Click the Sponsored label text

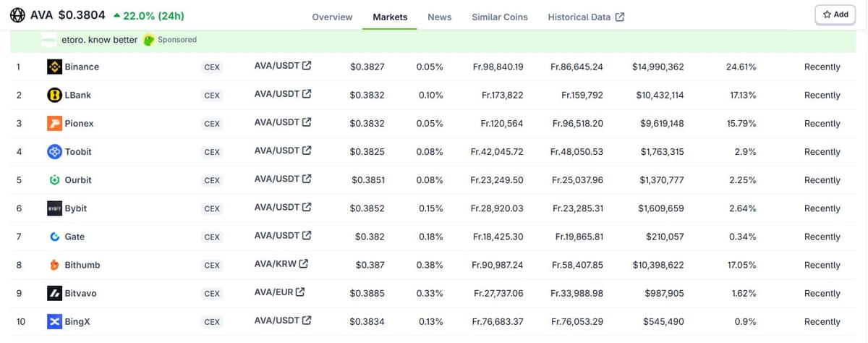pos(177,40)
